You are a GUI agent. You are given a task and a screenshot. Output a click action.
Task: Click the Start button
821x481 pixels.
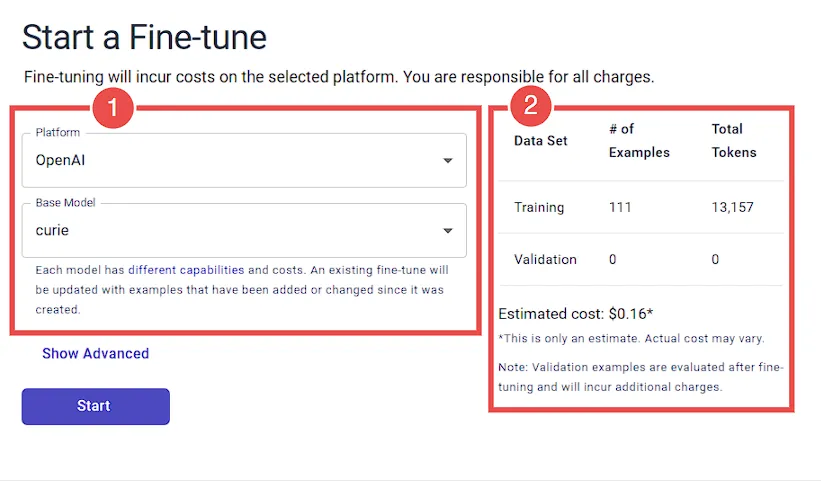(x=96, y=406)
